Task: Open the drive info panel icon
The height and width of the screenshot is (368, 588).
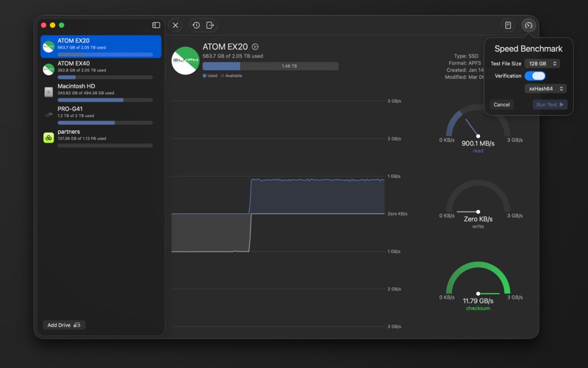Action: tap(508, 25)
